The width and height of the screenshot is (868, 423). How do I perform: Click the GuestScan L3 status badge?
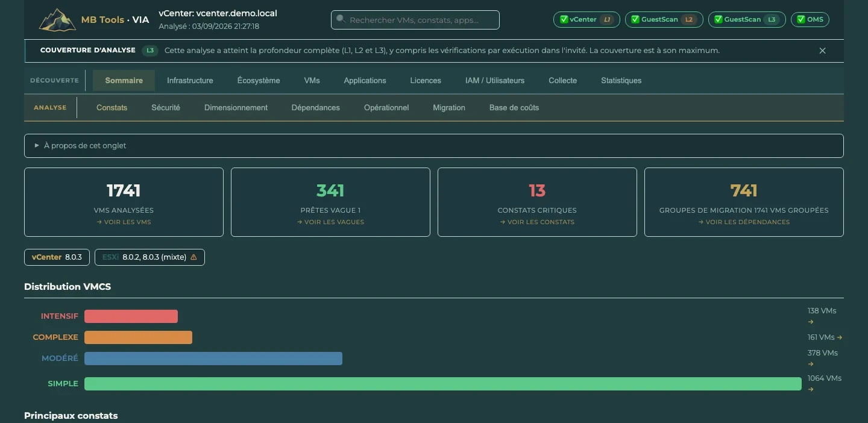[747, 19]
